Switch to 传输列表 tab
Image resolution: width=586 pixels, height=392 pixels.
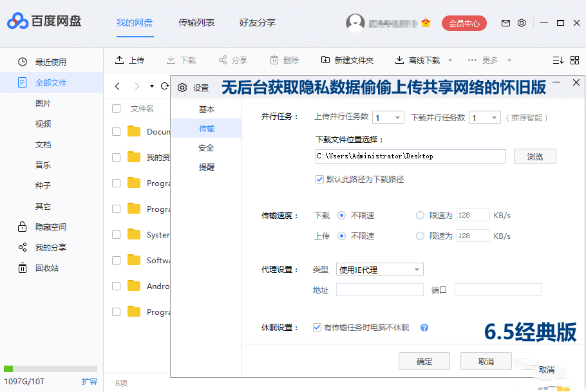pyautogui.click(x=196, y=23)
